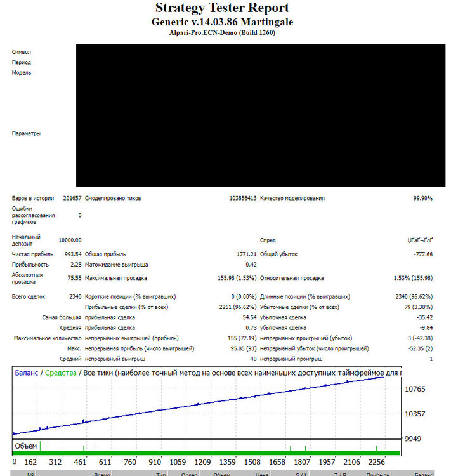The image size is (458, 476).
Task: Click the Максимальная просадка label
Action: 115,278
